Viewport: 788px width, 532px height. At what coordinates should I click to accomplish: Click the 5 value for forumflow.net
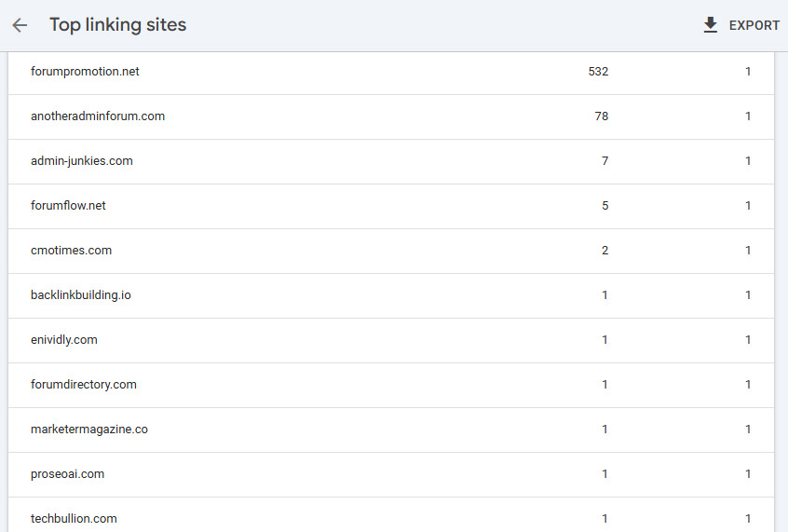click(605, 206)
